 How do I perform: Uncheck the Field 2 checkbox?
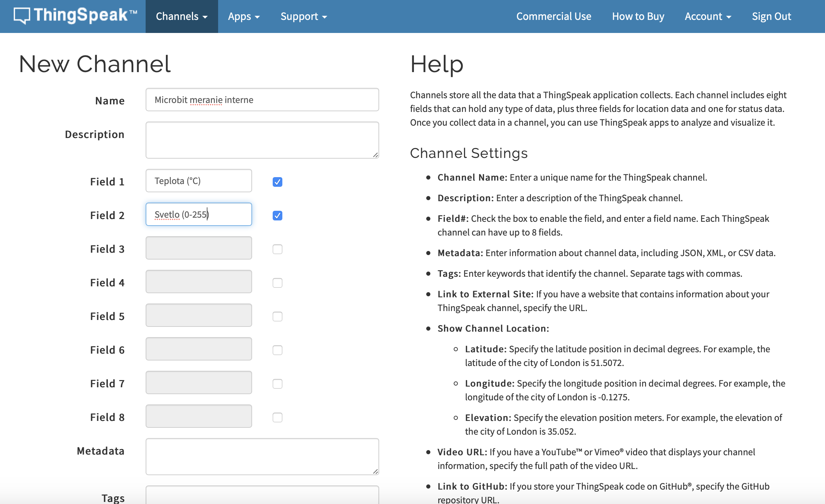[x=277, y=215]
